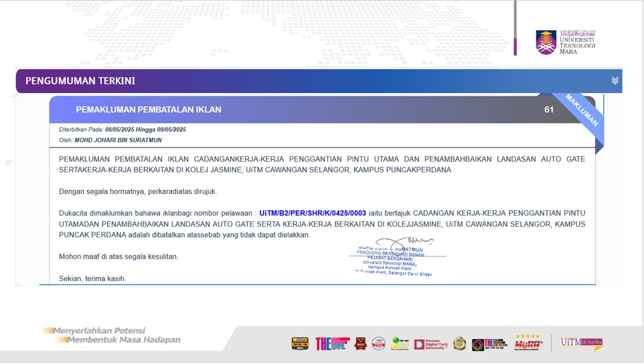Click the UI GreenMetric Top 164 badge
The image size is (644, 364).
(399, 344)
